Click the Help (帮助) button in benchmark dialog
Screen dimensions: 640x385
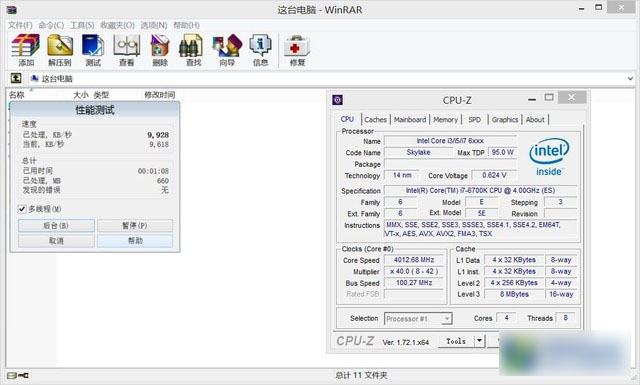[x=135, y=241]
